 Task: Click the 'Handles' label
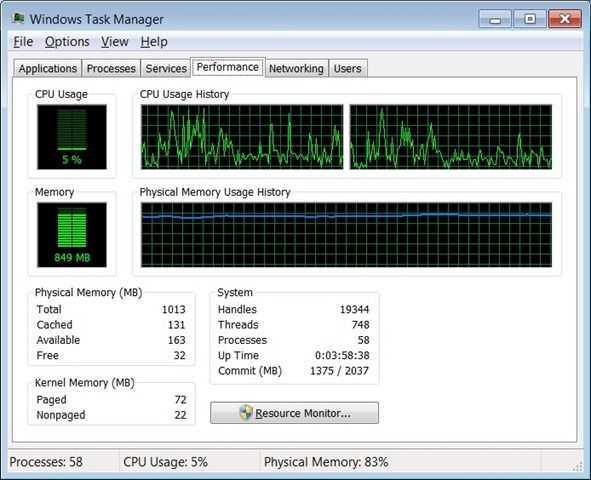click(x=237, y=310)
